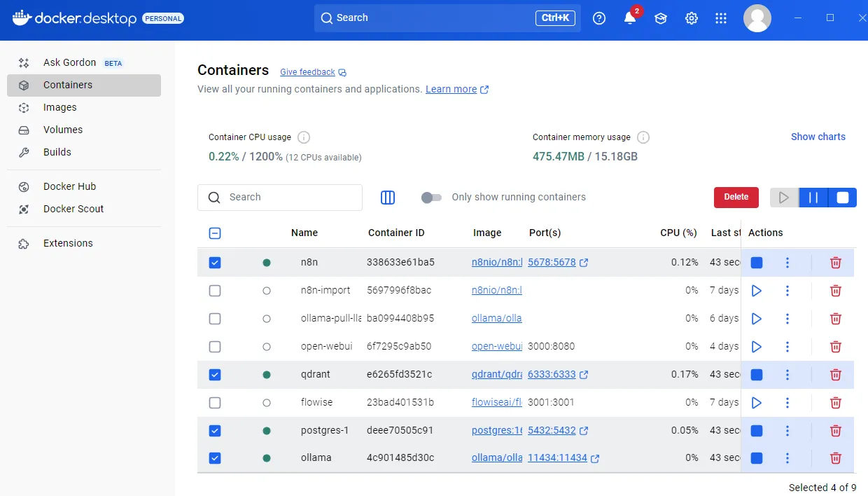Open more actions menu for ollama
The image size is (868, 496).
click(x=787, y=458)
